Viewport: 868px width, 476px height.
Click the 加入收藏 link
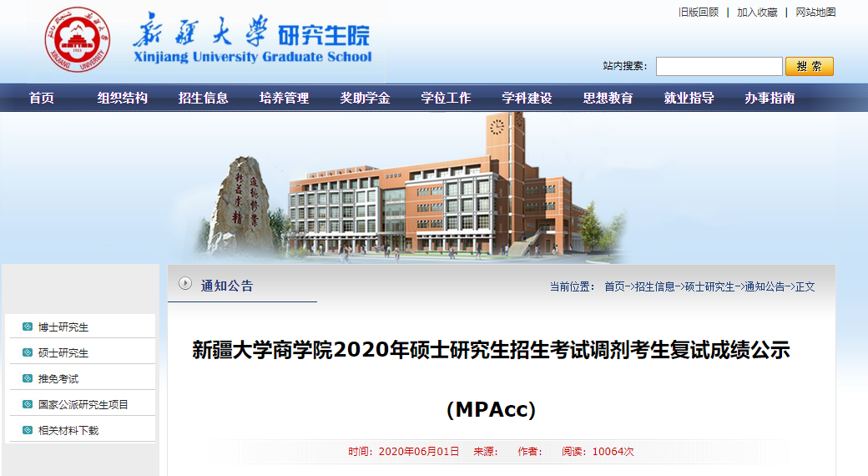point(756,13)
